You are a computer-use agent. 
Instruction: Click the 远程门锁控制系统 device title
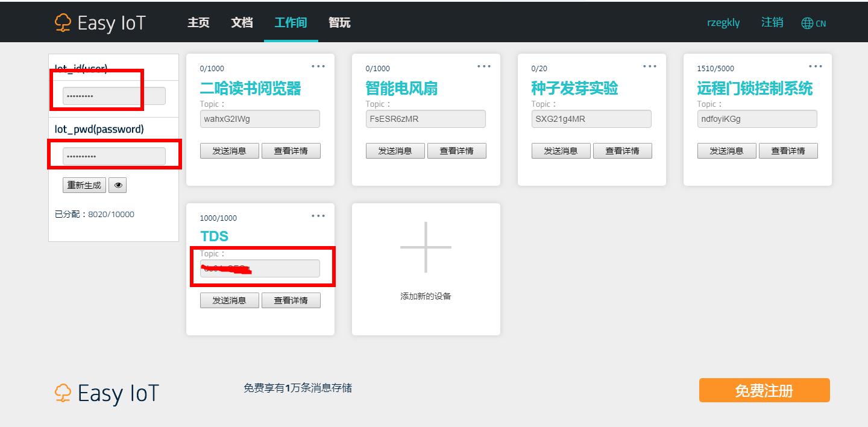[x=755, y=89]
